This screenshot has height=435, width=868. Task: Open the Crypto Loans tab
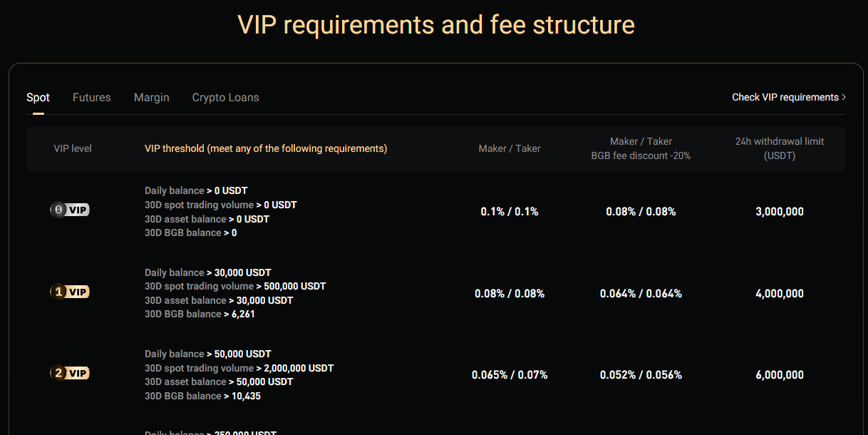click(x=225, y=98)
